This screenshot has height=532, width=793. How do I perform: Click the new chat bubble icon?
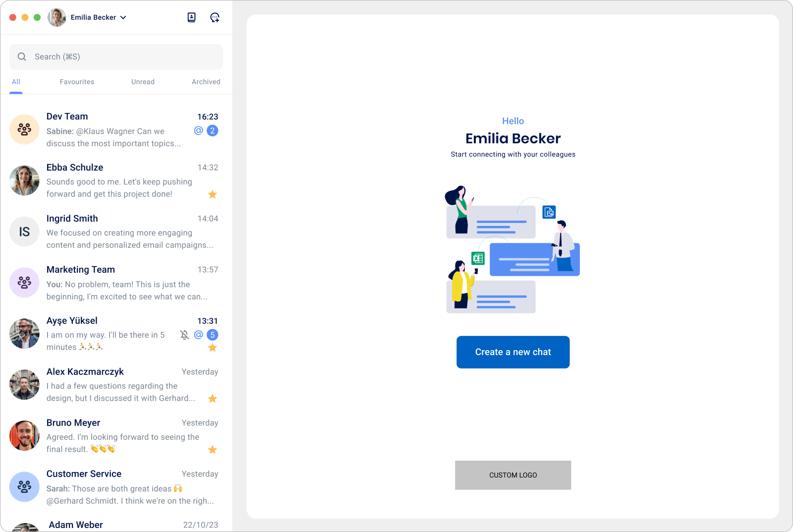[x=215, y=17]
